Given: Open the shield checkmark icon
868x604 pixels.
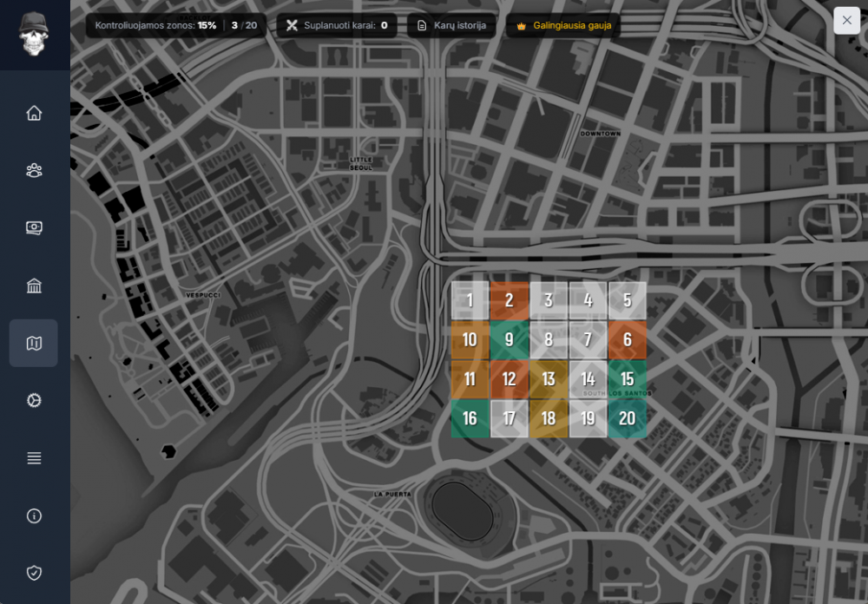Looking at the screenshot, I should pyautogui.click(x=34, y=573).
